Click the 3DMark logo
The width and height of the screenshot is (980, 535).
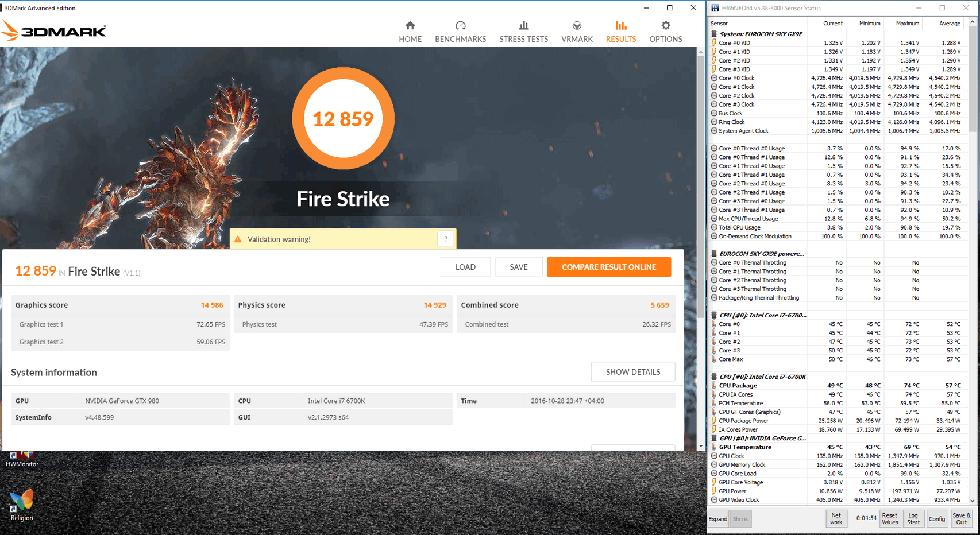53,30
